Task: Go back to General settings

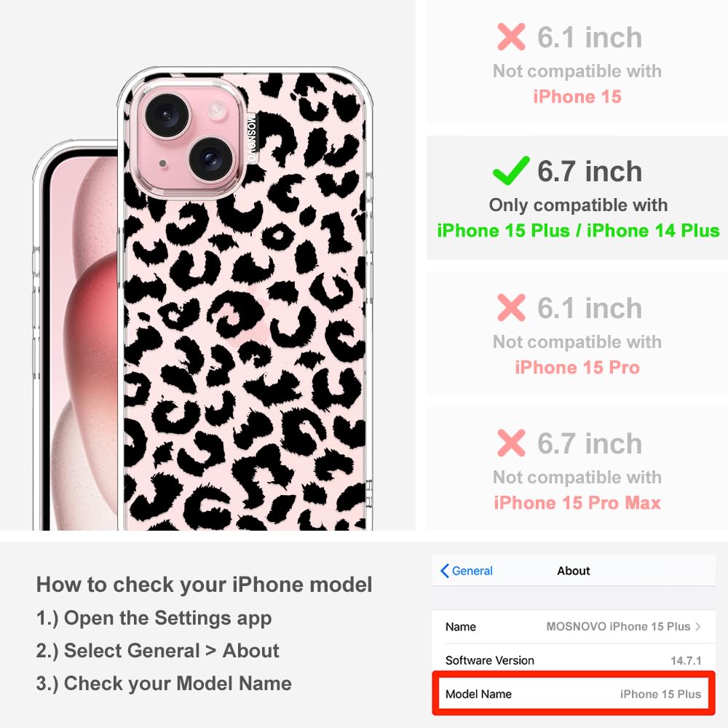Action: (467, 571)
